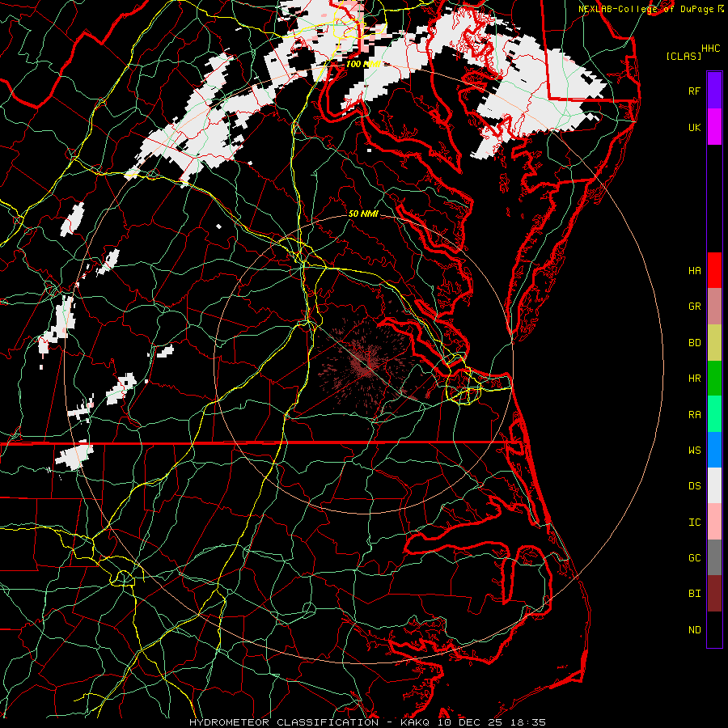Click the [CLAS] units label
The height and width of the screenshot is (728, 728).
point(684,56)
